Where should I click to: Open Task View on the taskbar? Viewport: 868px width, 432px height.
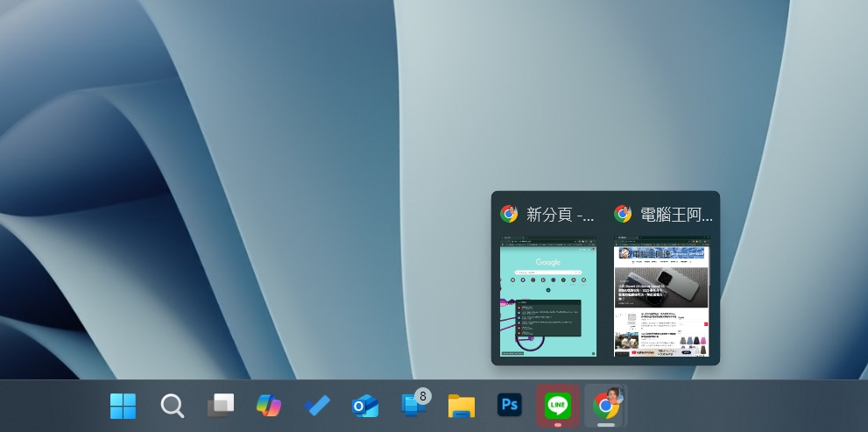click(x=221, y=406)
